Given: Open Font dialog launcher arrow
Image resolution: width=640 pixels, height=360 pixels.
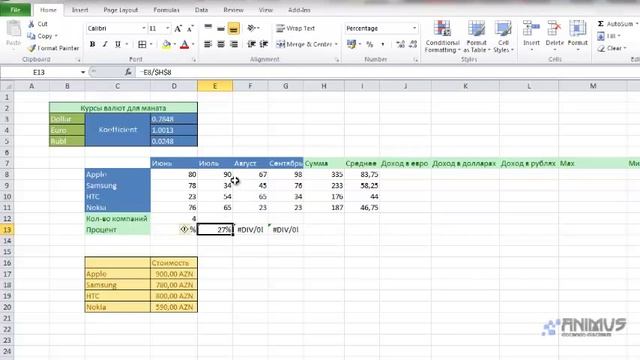Looking at the screenshot, I should tap(194, 60).
